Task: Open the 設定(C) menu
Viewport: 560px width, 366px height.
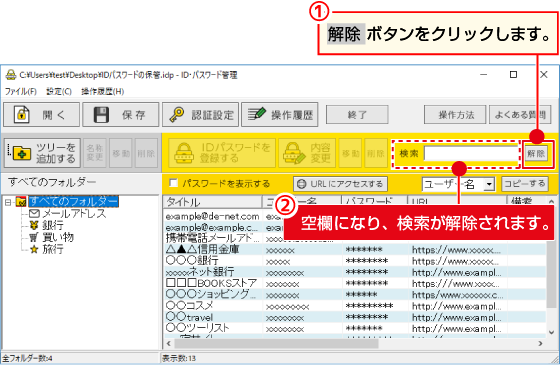Action: (x=59, y=91)
